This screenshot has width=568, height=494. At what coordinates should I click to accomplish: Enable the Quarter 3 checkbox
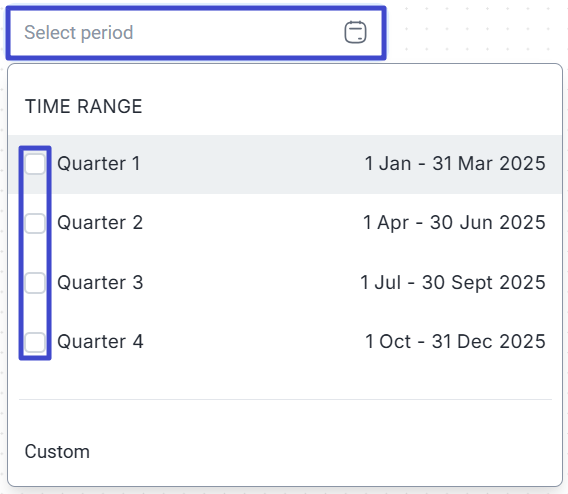tap(35, 283)
